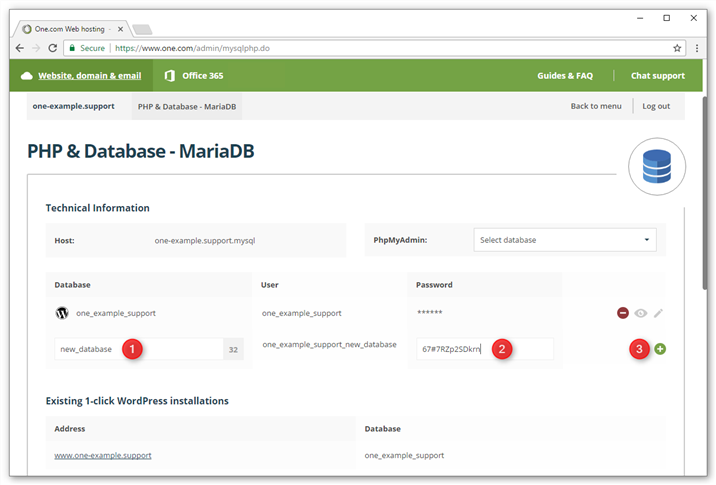Close the One.com Web hosting tab
Image resolution: width=716 pixels, height=485 pixels.
coord(121,29)
